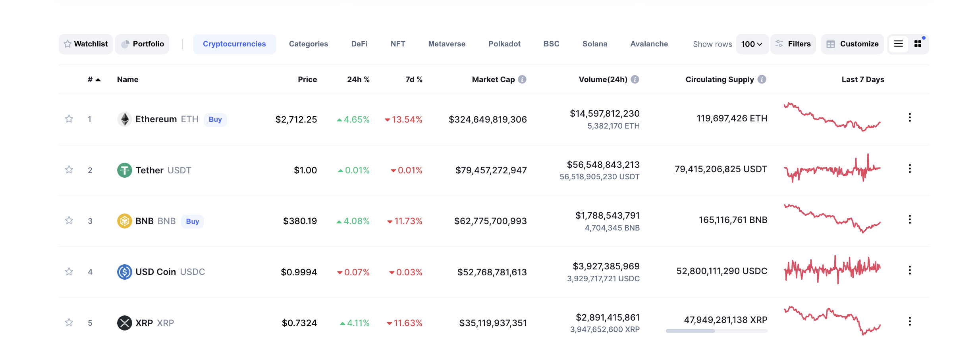Image resolution: width=980 pixels, height=342 pixels.
Task: Switch to DeFi tab
Action: [359, 44]
